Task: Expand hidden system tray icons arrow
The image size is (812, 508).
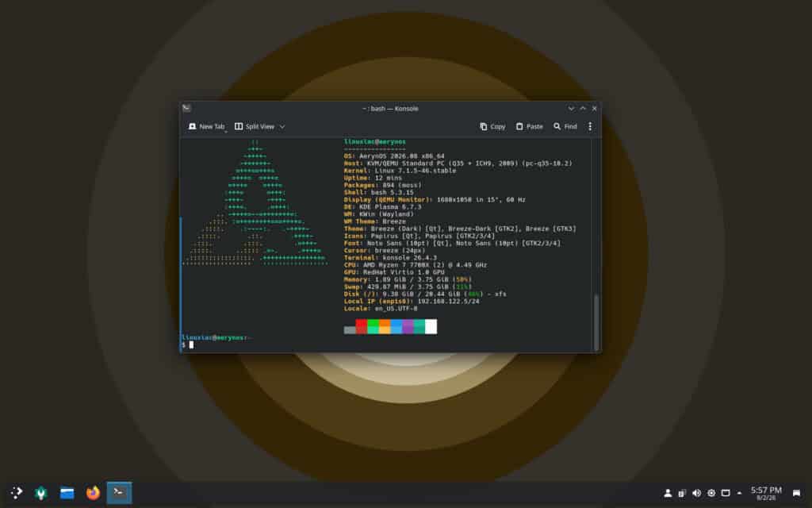Action: coord(740,493)
